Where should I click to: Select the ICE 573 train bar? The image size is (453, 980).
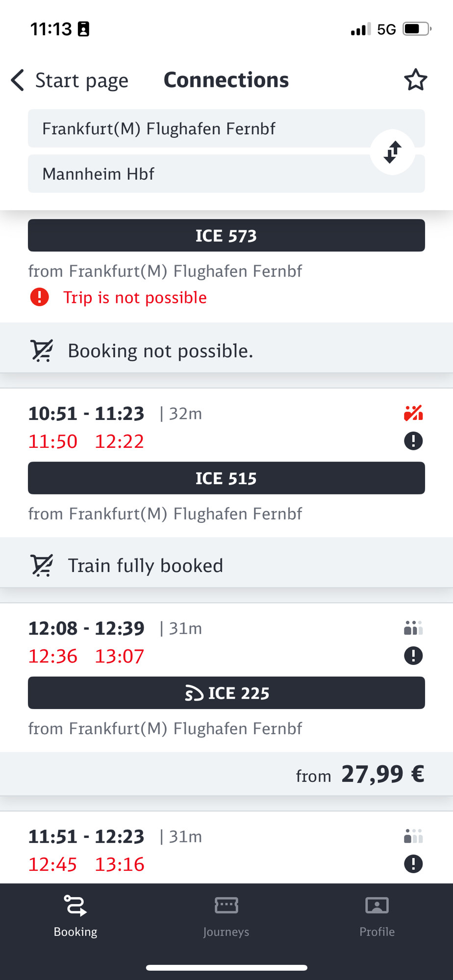226,235
